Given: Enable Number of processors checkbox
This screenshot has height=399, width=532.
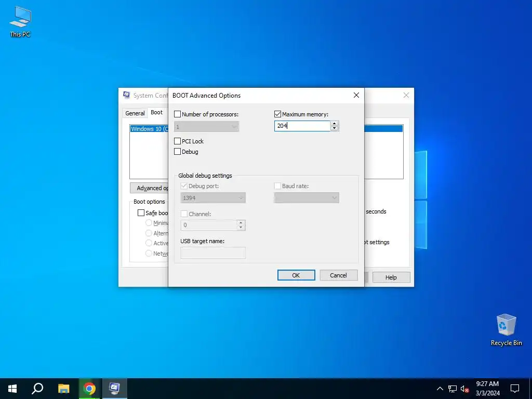Looking at the screenshot, I should pos(178,114).
